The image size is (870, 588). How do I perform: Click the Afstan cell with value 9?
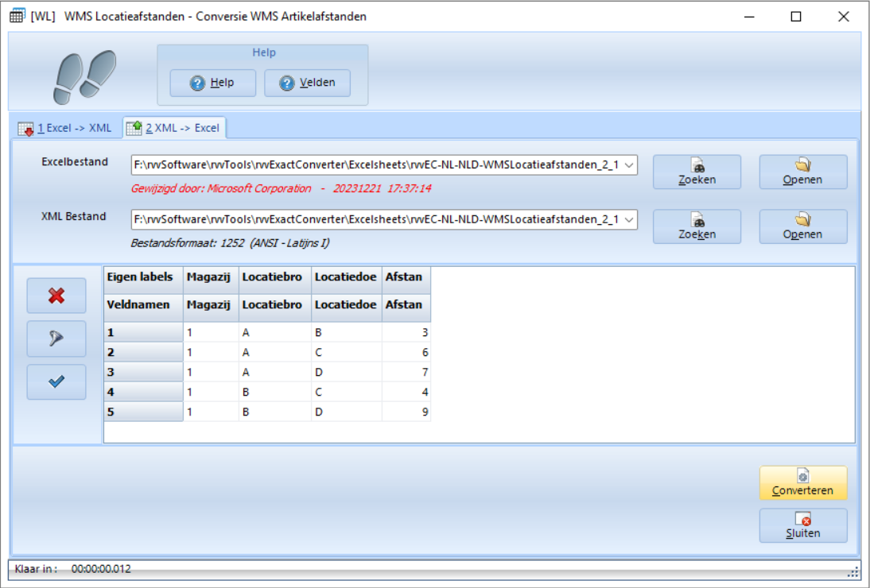[x=406, y=412]
